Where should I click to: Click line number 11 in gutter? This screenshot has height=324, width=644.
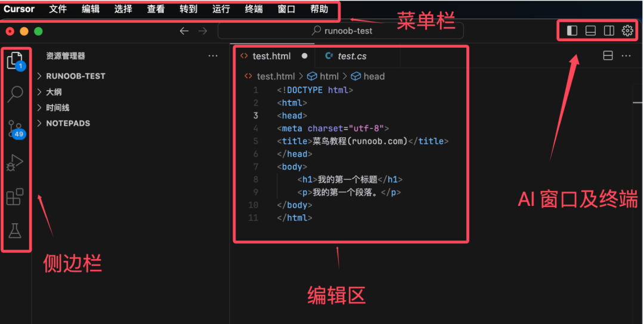click(253, 218)
